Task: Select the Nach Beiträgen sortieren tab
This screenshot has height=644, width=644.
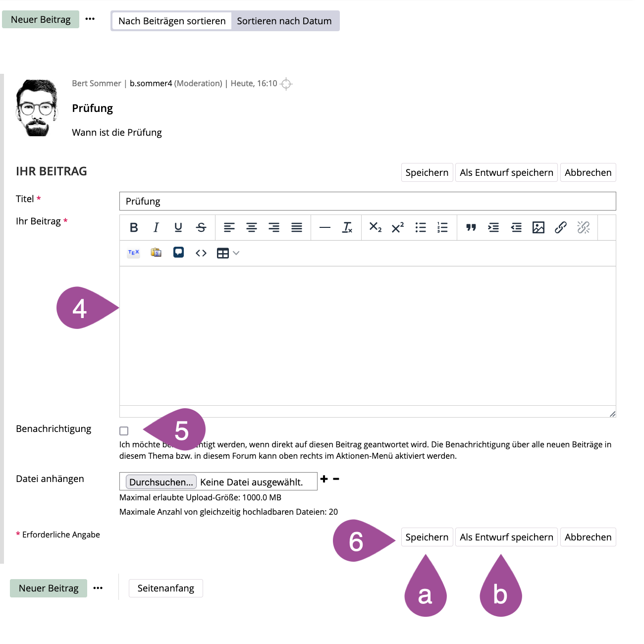Action: [172, 21]
